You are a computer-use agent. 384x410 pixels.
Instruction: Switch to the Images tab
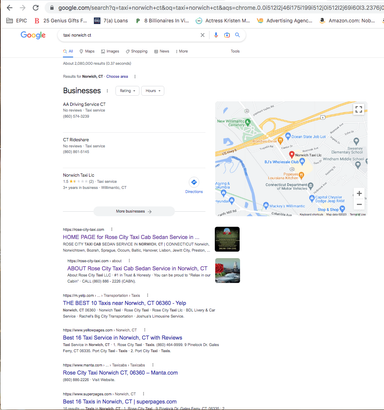click(110, 51)
